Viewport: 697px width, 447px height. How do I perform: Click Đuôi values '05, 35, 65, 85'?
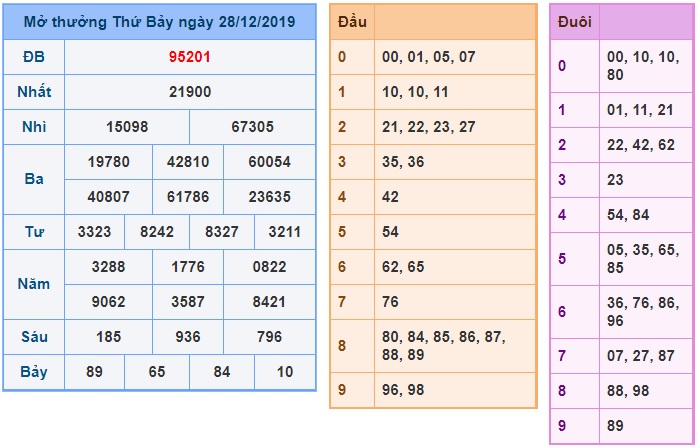coord(643,259)
